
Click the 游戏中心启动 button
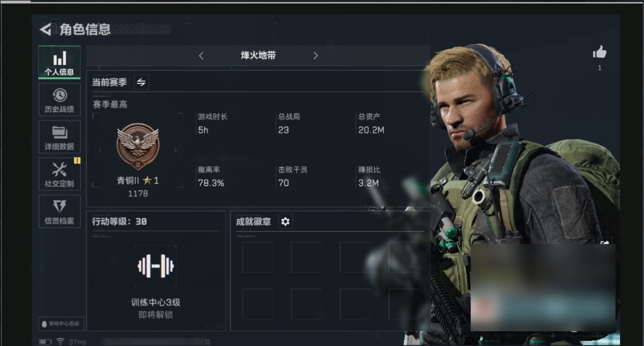click(61, 323)
